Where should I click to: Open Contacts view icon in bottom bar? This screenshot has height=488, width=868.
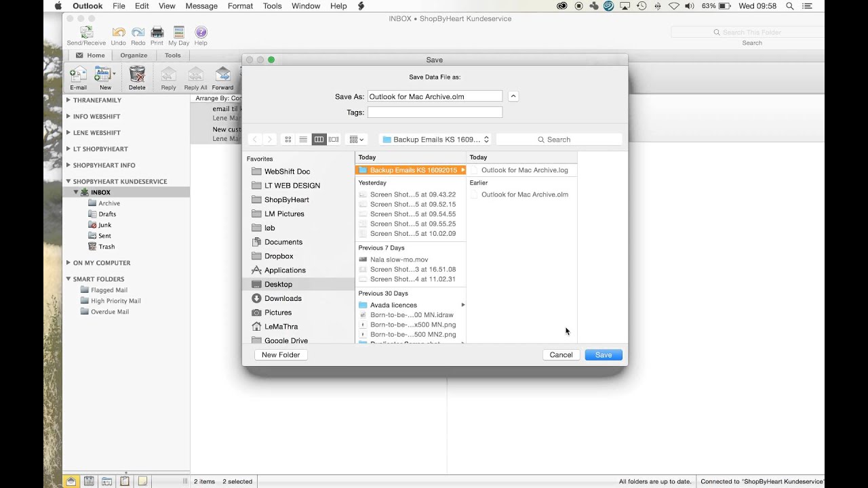107,481
